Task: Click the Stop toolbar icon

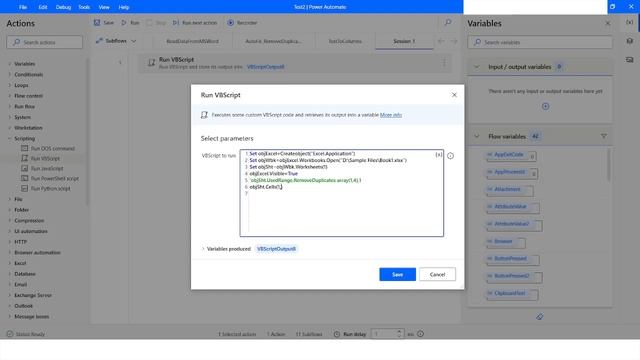Action: point(156,23)
